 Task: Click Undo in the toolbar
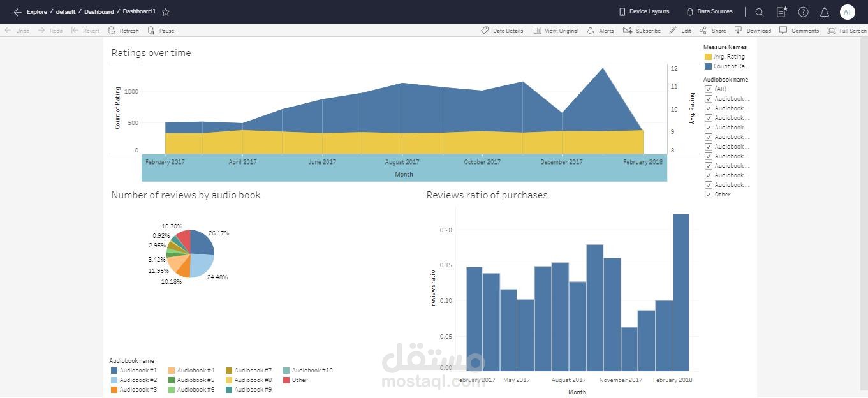click(x=17, y=31)
